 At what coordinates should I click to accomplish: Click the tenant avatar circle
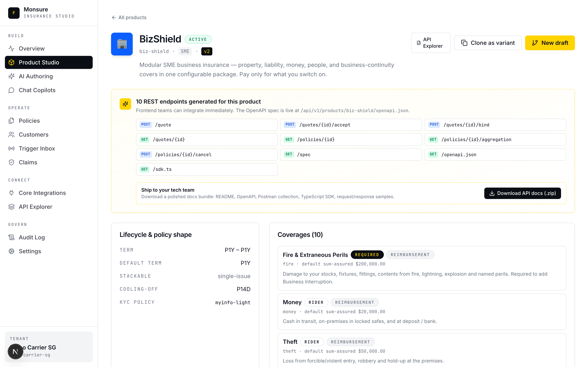15,351
